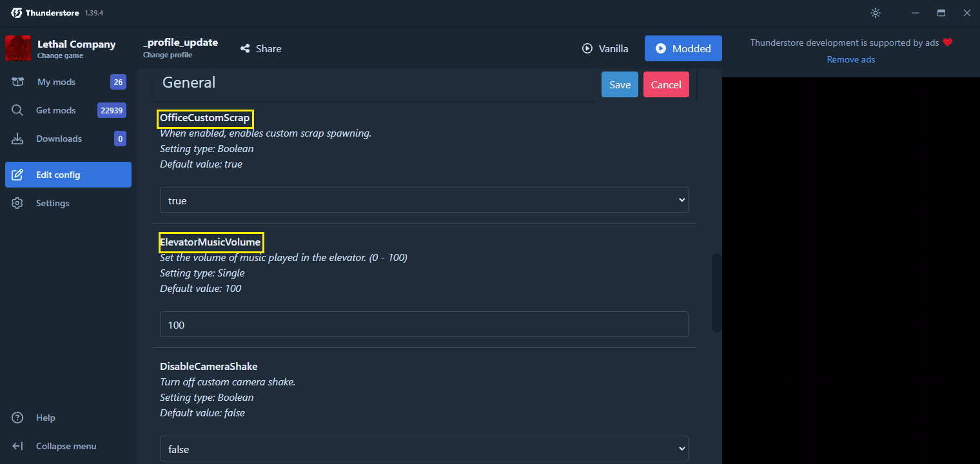Click the config page scrollbar thumb
Image resolution: width=980 pixels, height=464 pixels.
(716, 293)
